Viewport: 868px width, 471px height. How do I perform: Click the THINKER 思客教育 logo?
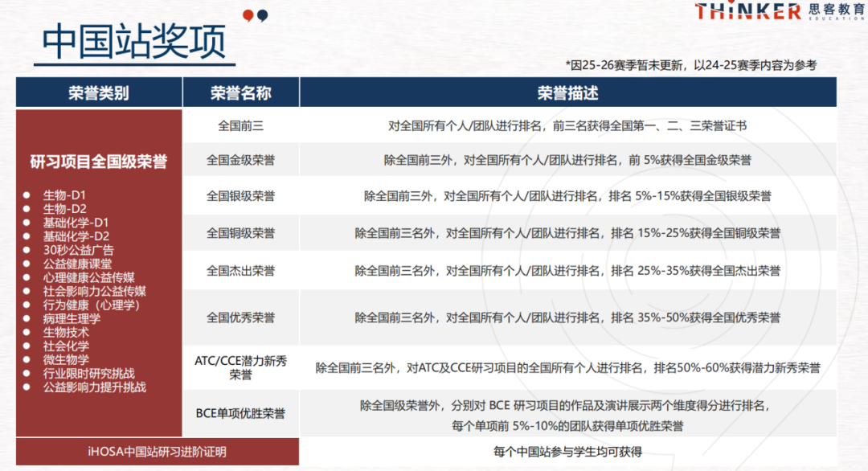(780, 11)
